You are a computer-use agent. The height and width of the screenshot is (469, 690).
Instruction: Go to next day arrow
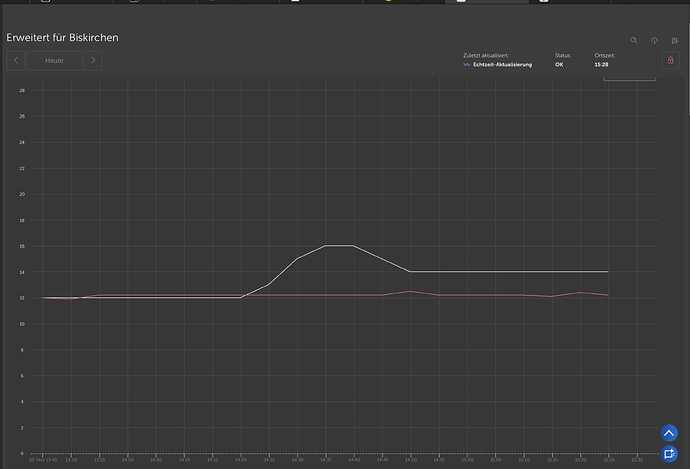93,61
